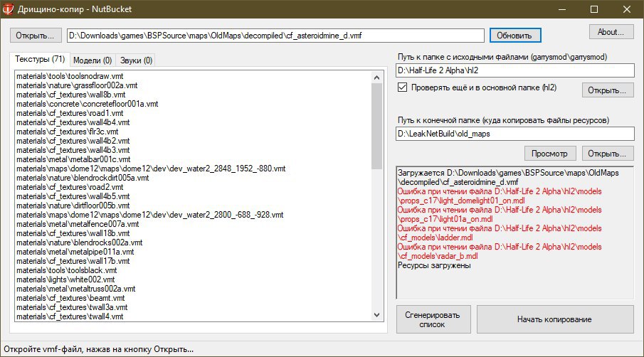Select materials\cf_textures\wall4b4.vmt
This screenshot has width=644, height=357.
[x=73, y=122]
